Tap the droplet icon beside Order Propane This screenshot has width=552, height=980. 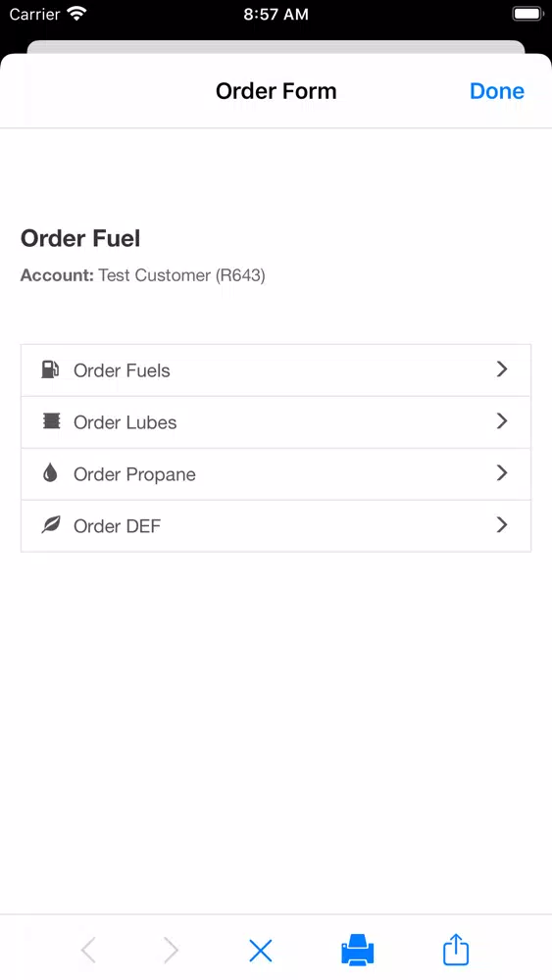[51, 473]
